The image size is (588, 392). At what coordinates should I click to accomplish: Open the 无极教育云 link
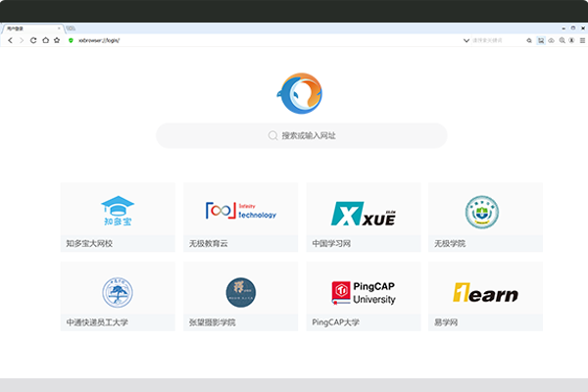[209, 243]
